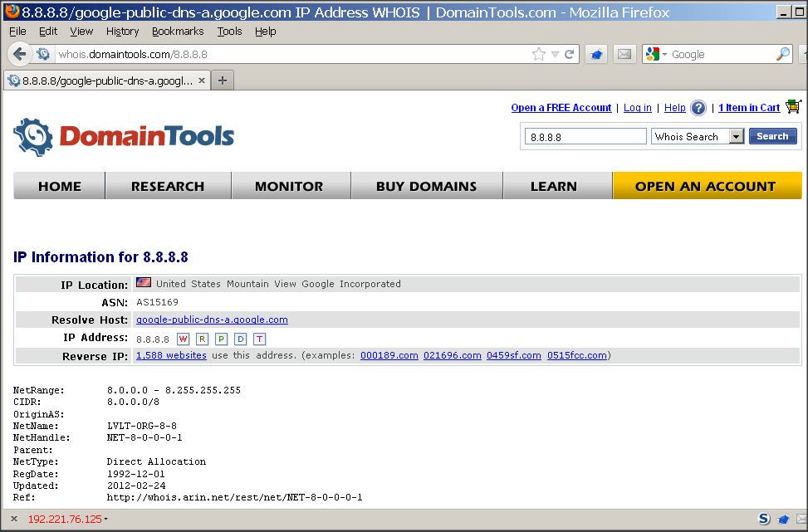Click the green P ping icon
Screen dimensions: 808x532
click(x=221, y=339)
